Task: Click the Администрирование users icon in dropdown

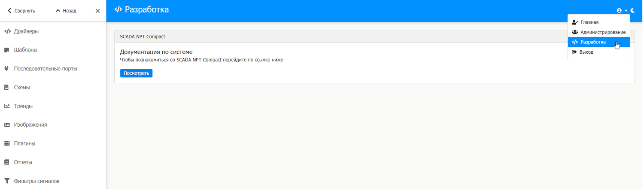Action: [x=575, y=32]
